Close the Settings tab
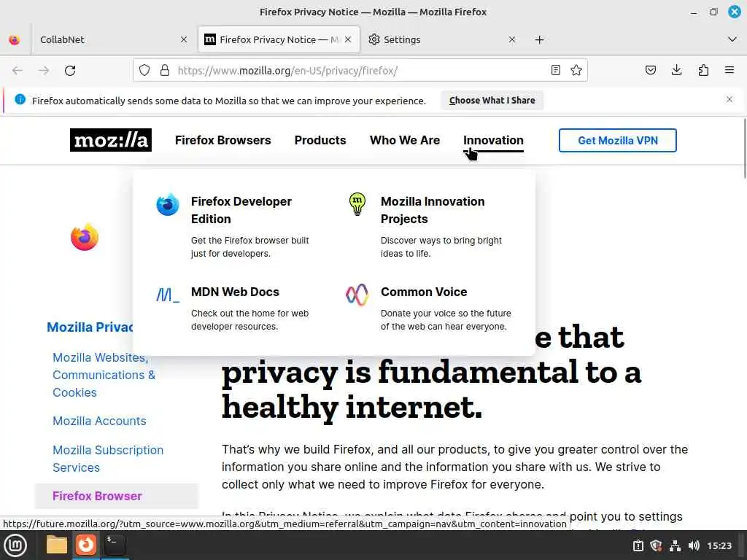Viewport: 747px width, 560px height. point(512,39)
